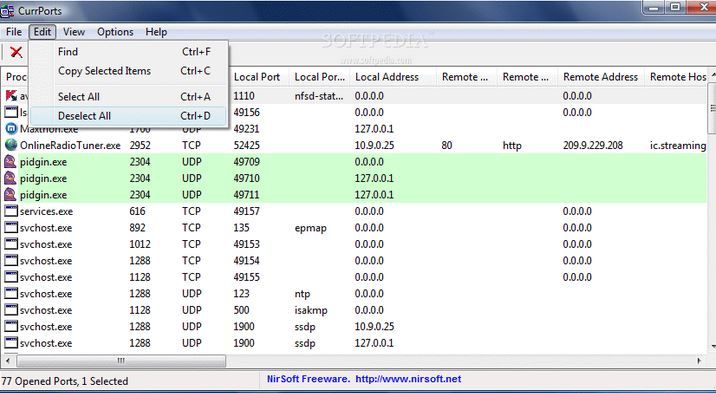This screenshot has height=393, width=716.
Task: Click local port 123 cell
Action: [242, 293]
